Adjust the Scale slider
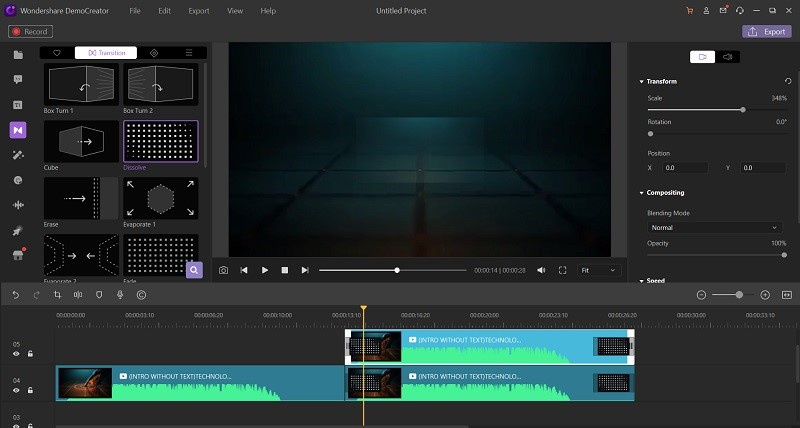The height and width of the screenshot is (428, 800). [717, 110]
